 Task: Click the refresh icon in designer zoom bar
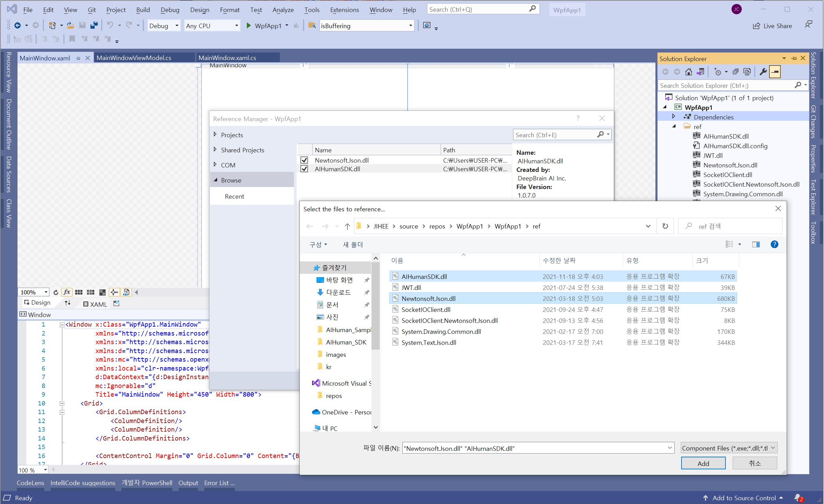click(x=56, y=292)
